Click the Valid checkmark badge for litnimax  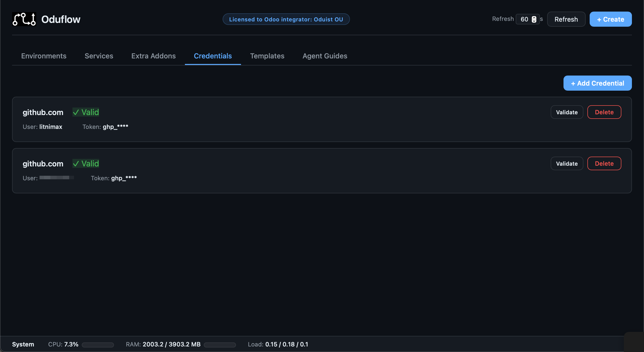coord(86,112)
